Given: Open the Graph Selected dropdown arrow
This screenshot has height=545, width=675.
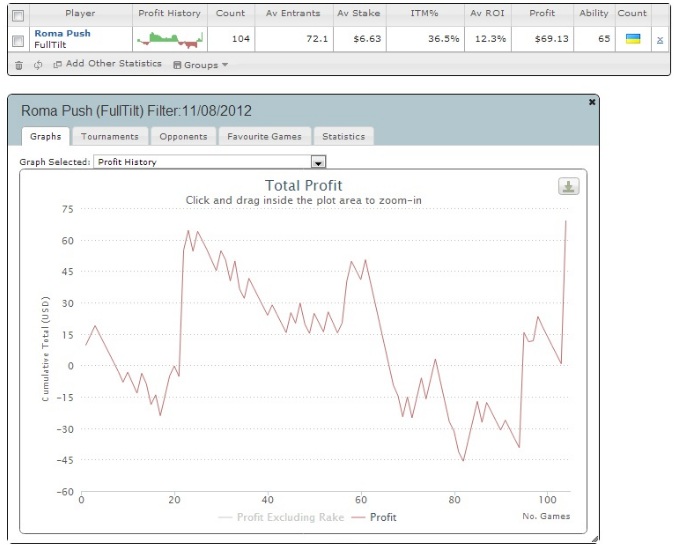Looking at the screenshot, I should tap(318, 162).
